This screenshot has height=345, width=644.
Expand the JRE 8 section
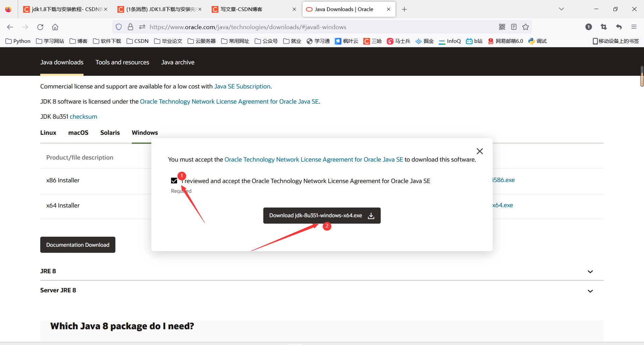pyautogui.click(x=590, y=272)
